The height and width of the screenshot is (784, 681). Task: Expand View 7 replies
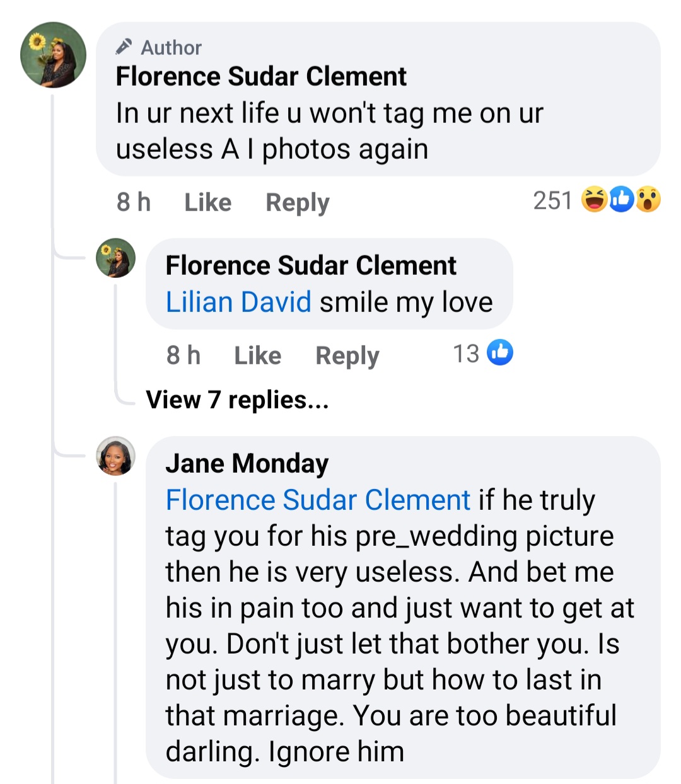[x=237, y=400]
